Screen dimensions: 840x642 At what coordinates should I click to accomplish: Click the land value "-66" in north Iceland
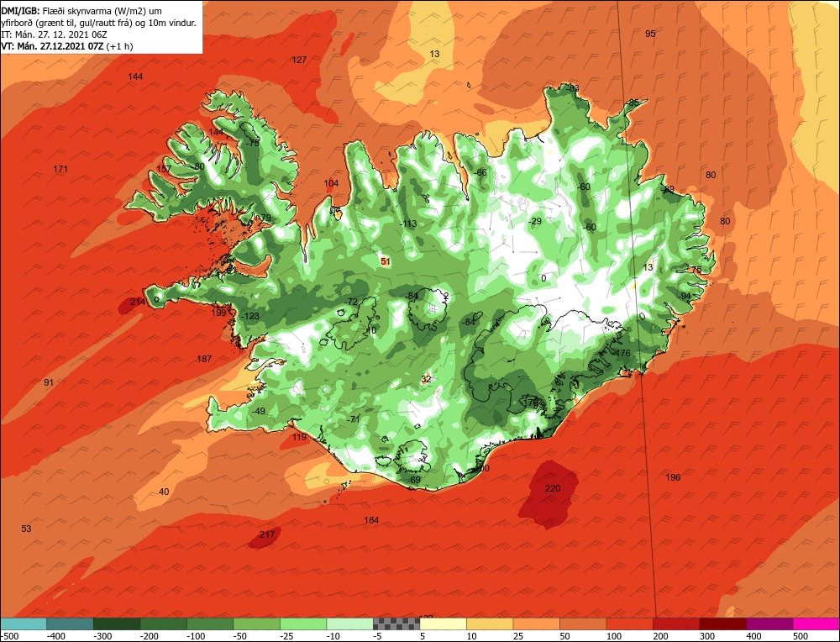click(480, 172)
